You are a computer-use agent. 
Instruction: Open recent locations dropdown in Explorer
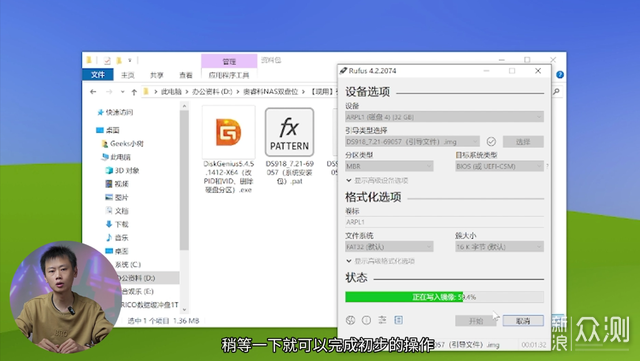(122, 92)
